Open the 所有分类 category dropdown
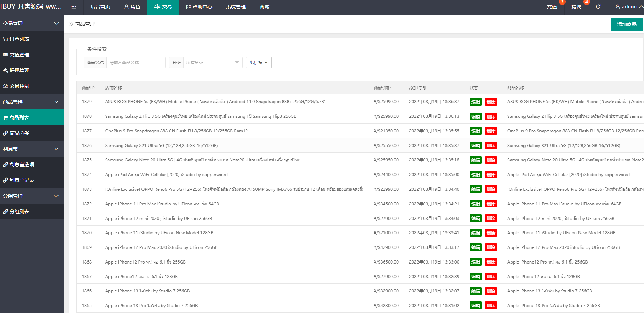Viewport: 644px width, 313px height. click(212, 63)
